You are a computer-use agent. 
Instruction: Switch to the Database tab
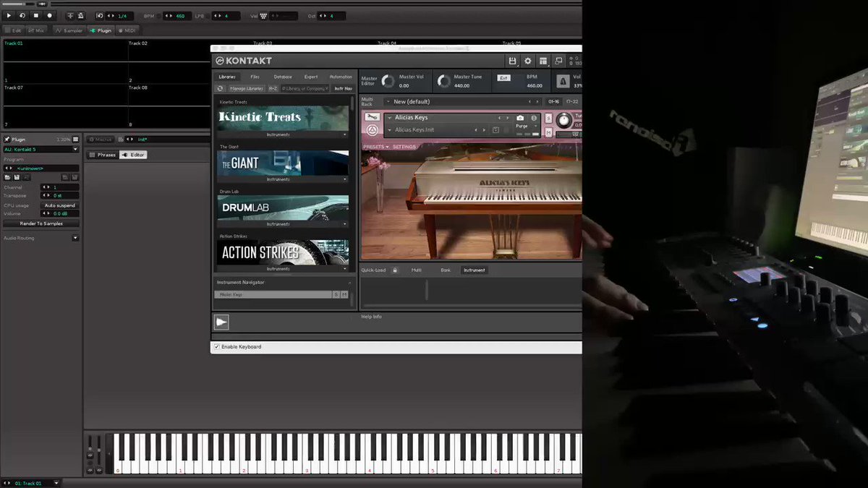click(283, 77)
